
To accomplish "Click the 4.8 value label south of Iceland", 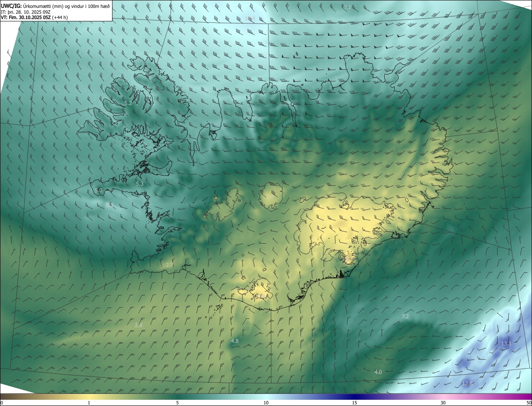I will coord(235,341).
